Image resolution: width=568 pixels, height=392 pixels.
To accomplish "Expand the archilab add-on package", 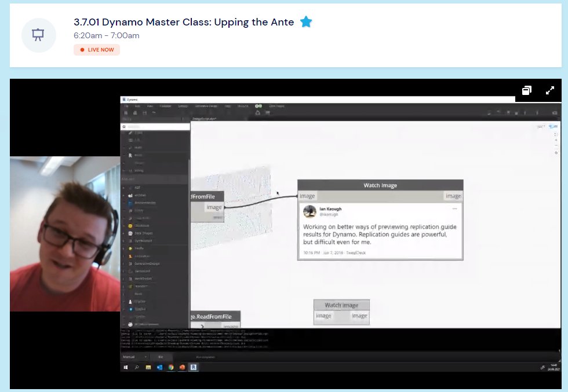I will 124,196.
